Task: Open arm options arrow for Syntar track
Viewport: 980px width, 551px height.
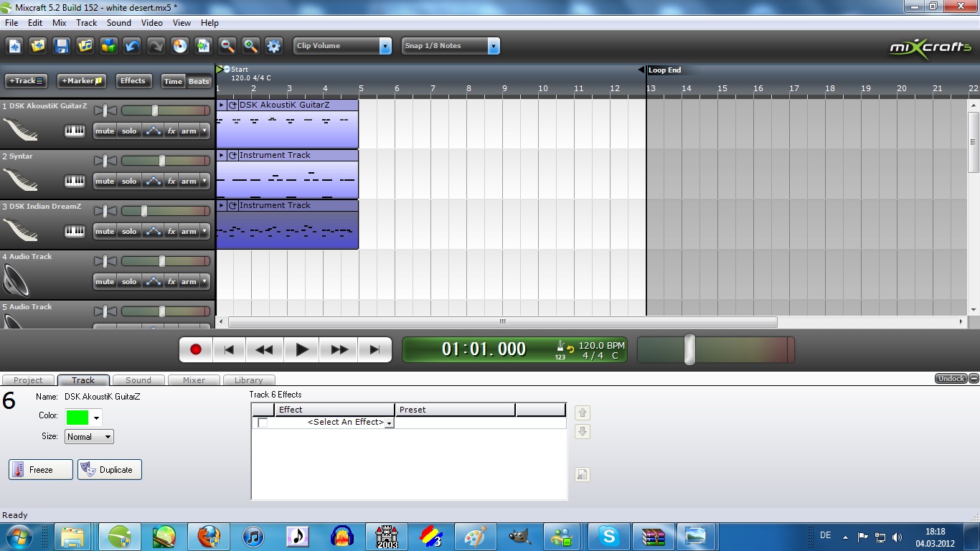Action: [205, 182]
